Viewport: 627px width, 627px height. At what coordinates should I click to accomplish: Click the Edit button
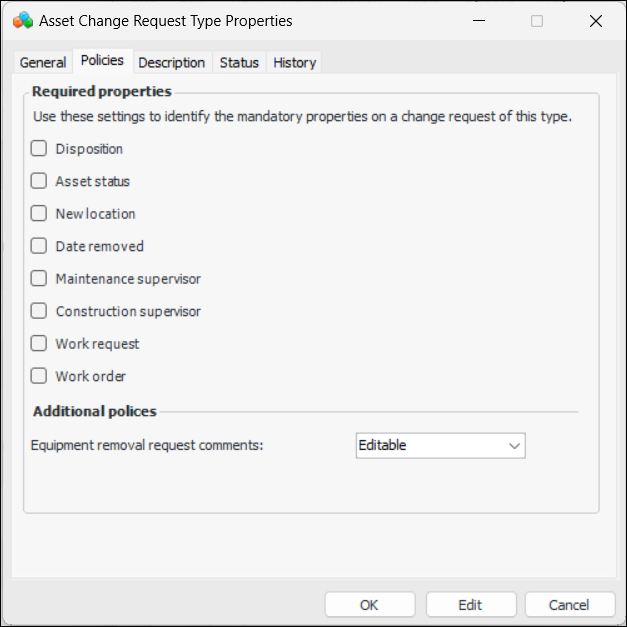[471, 604]
